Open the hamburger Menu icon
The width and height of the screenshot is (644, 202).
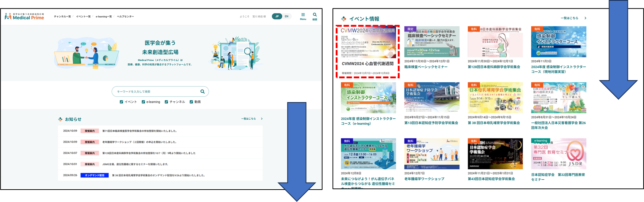coord(303,16)
